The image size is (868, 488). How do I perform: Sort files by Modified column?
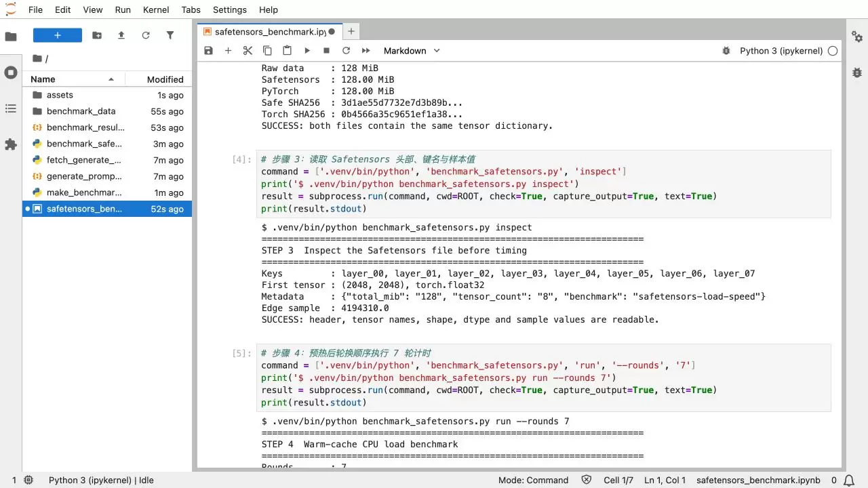click(x=158, y=79)
